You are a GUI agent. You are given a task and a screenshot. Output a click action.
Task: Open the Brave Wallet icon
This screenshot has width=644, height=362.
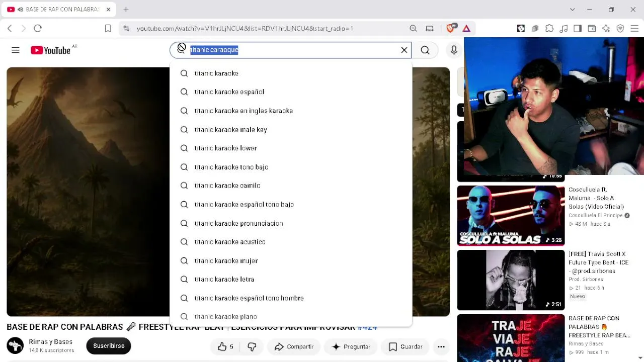click(592, 29)
